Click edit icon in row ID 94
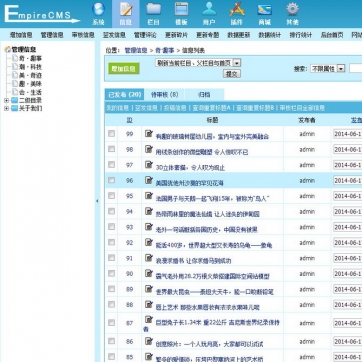 [x=149, y=211]
